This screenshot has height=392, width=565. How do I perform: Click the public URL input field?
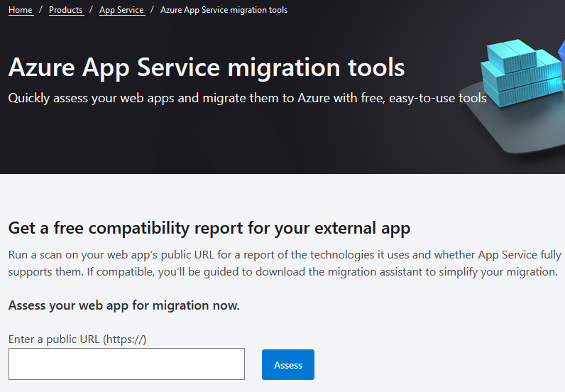(126, 364)
